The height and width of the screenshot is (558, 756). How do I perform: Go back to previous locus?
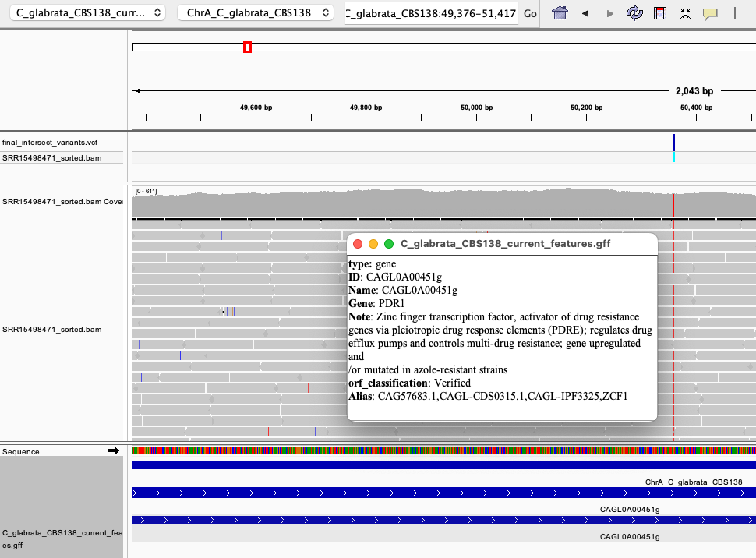tap(585, 14)
